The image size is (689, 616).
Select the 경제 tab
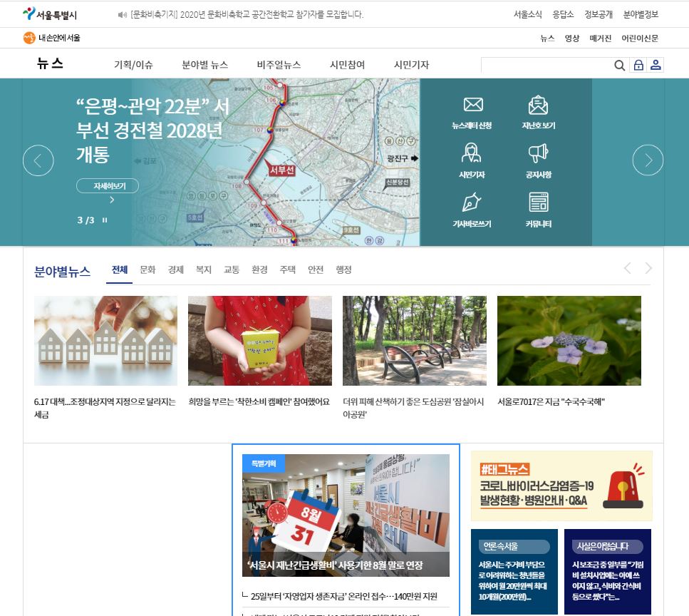point(176,269)
